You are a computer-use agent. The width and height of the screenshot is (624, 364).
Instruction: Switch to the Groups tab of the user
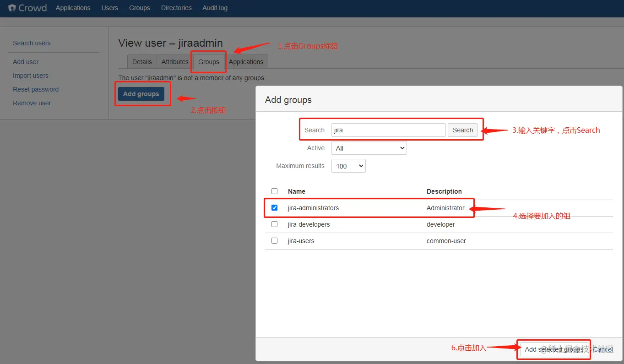(x=209, y=62)
